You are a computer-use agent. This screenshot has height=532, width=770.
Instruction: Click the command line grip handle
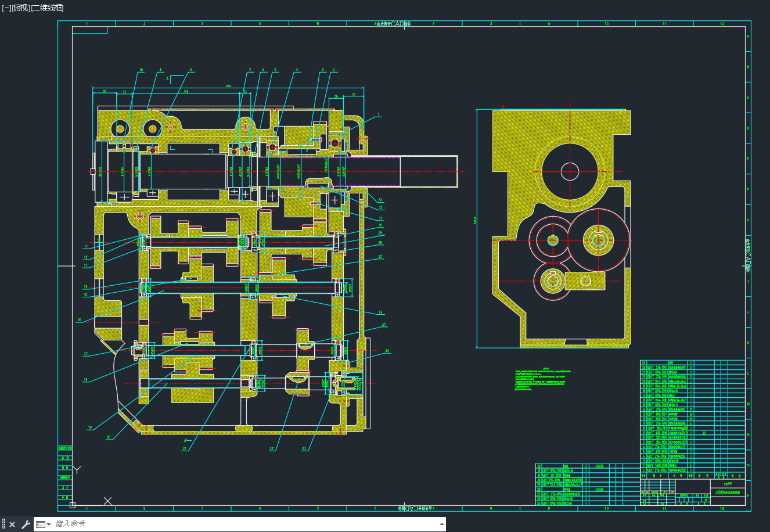tap(3, 524)
